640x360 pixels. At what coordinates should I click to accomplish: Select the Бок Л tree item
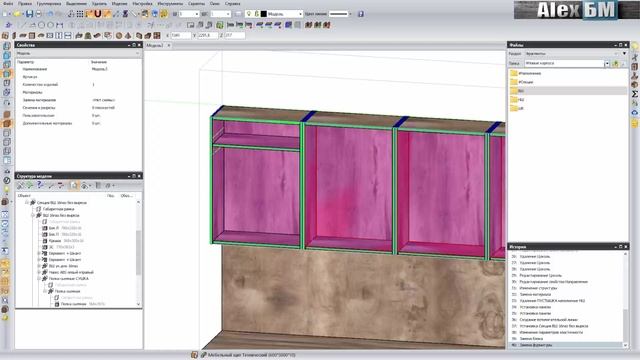click(53, 228)
